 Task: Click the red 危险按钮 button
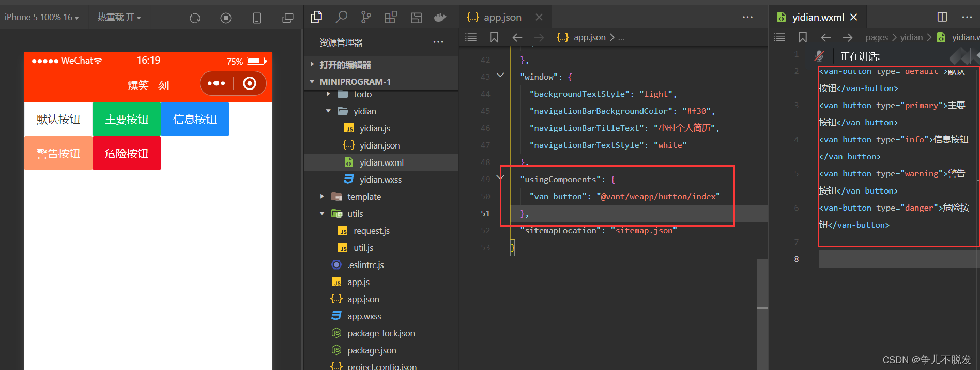point(127,153)
